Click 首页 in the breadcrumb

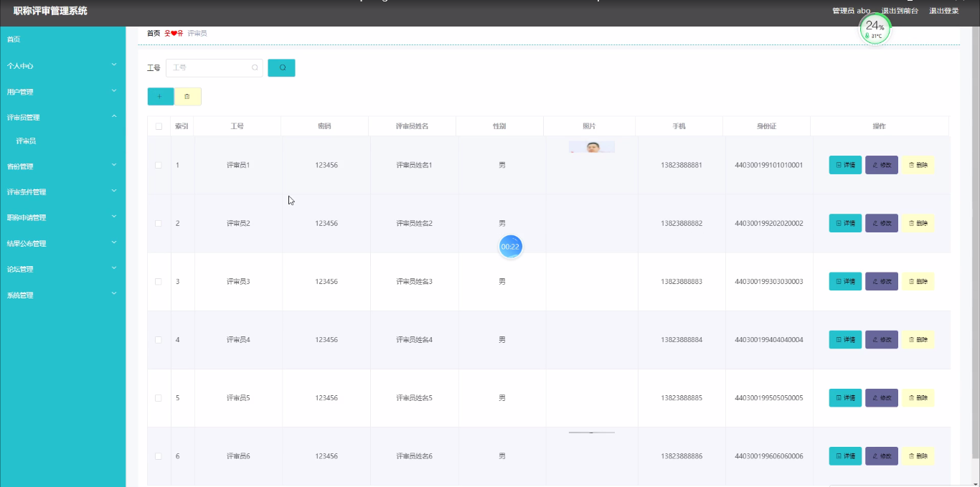pos(154,33)
